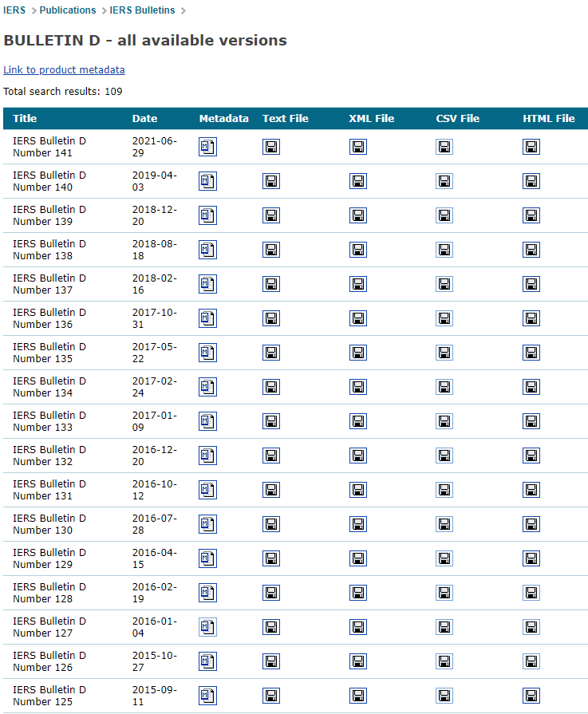The image size is (588, 714).
Task: Download XML file for Bulletin D Number 127
Action: (358, 627)
